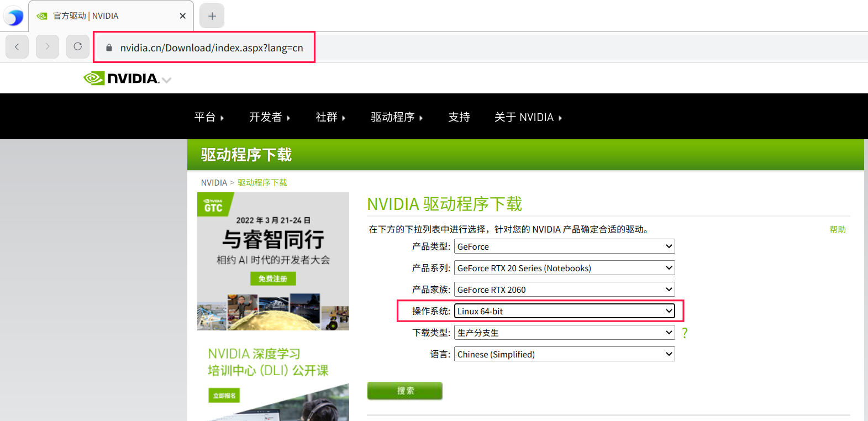Image resolution: width=868 pixels, height=421 pixels.
Task: Reload the page with the refresh icon
Action: pyautogui.click(x=78, y=47)
